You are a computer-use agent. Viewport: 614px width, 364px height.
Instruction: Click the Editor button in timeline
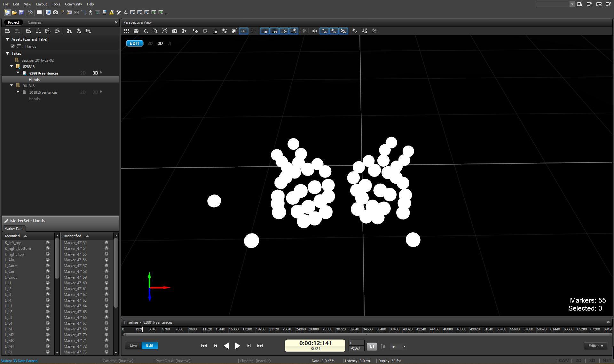coord(595,346)
